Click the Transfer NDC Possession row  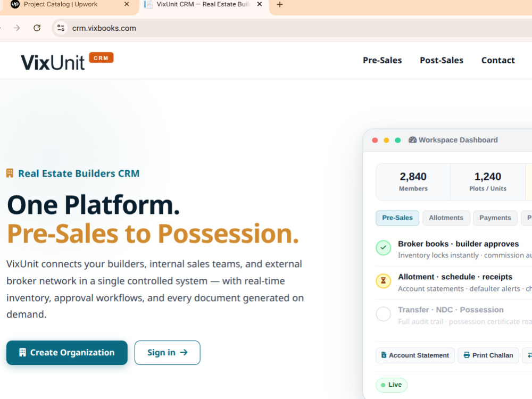[x=454, y=315]
